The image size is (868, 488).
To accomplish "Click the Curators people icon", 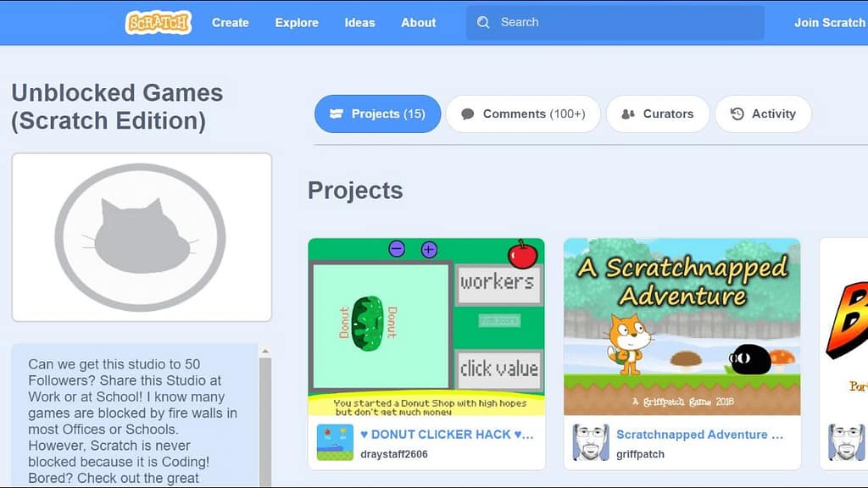I will pos(628,114).
